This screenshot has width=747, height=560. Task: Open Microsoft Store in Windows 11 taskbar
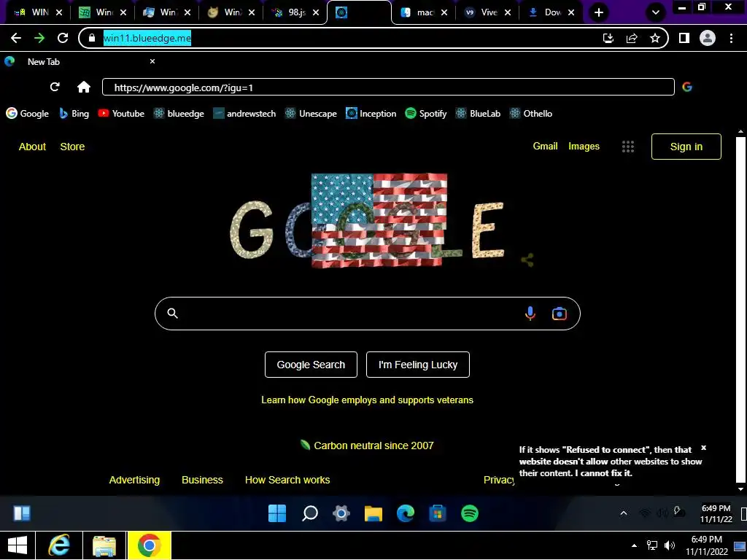(x=438, y=513)
